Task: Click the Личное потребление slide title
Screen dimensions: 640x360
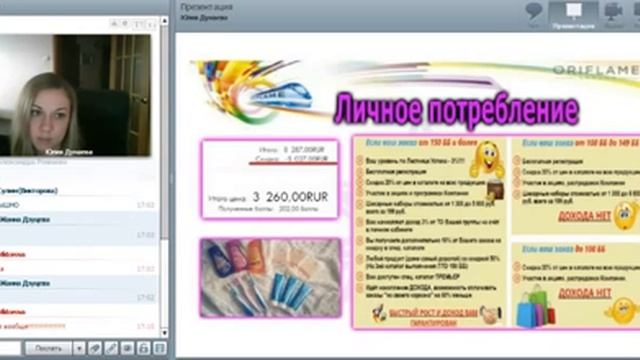Action: (456, 109)
